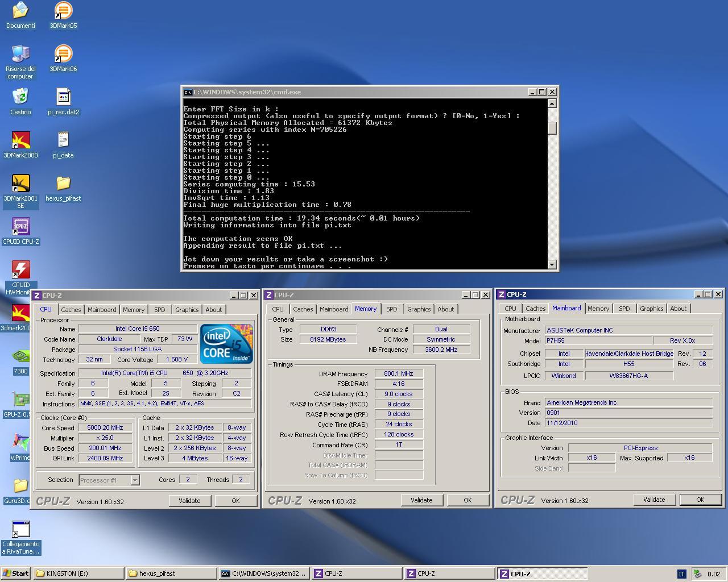
Task: Click cmd window scrollbar up arrow
Action: click(552, 103)
